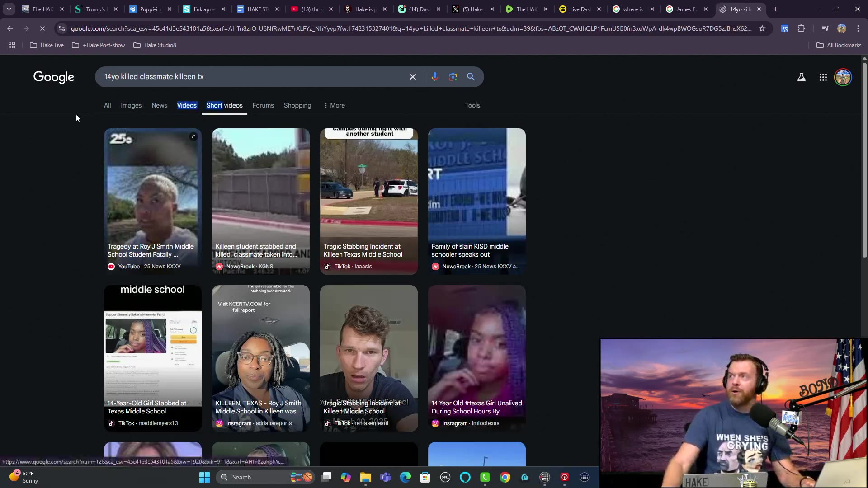Search by image with Google Lens
Viewport: 868px width, 488px height.
(x=453, y=77)
